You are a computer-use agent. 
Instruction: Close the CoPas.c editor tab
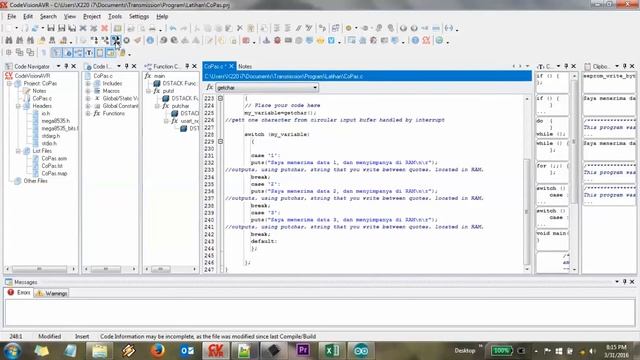coord(231,66)
